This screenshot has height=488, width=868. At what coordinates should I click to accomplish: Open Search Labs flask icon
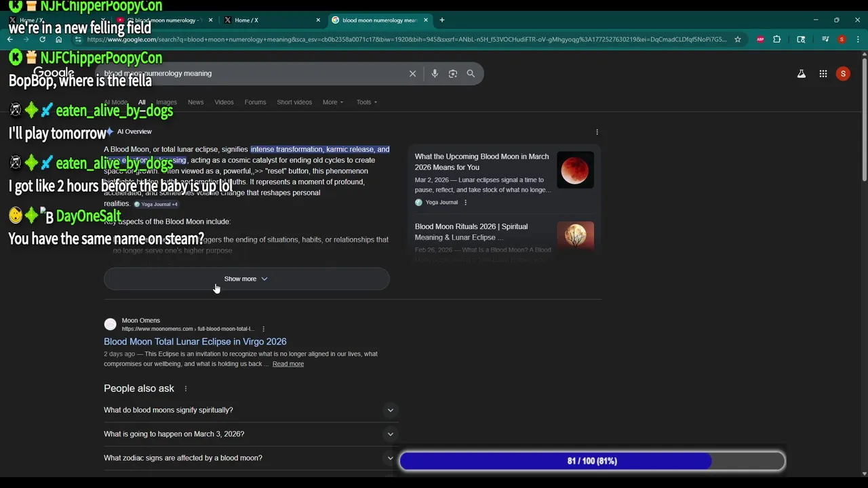click(802, 74)
